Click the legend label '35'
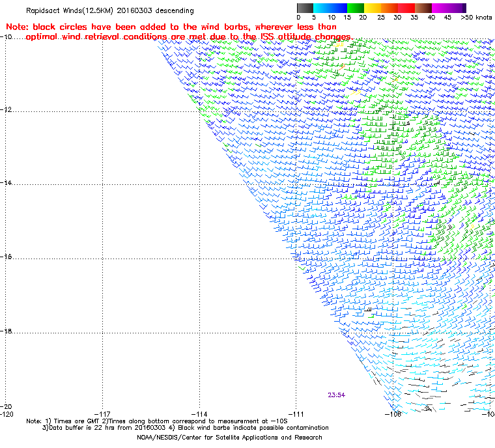The width and height of the screenshot is (495, 448). click(414, 18)
